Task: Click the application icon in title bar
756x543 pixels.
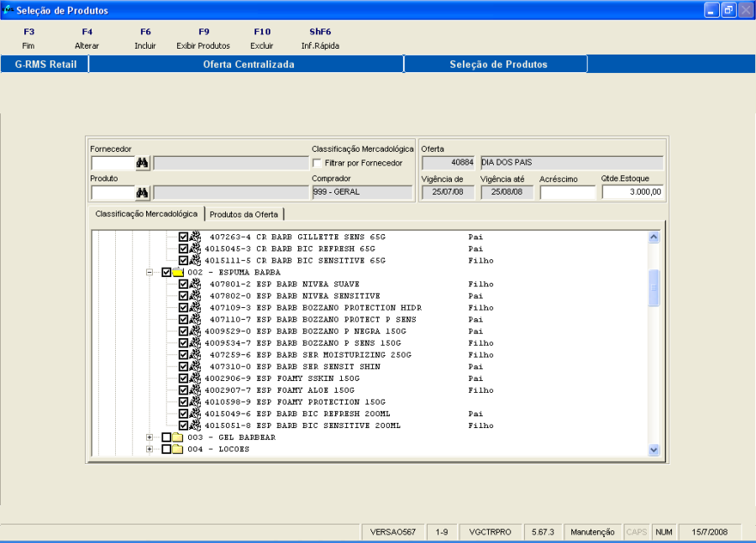Action: point(8,10)
